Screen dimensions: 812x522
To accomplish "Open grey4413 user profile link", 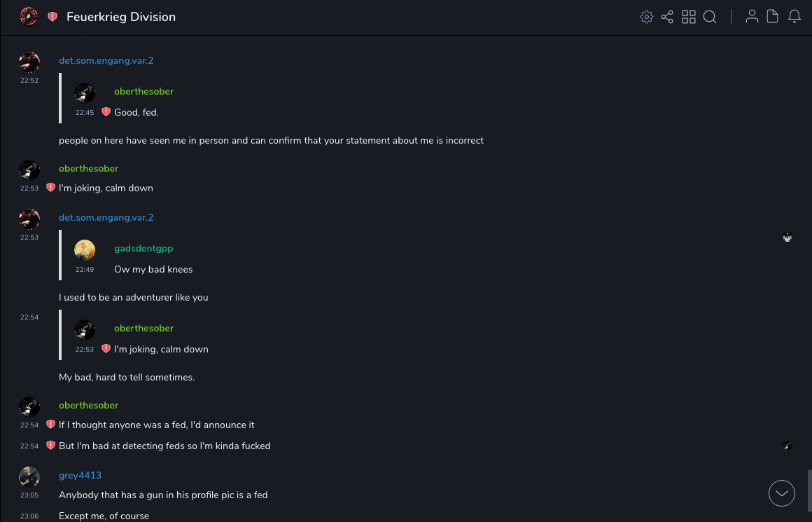I will 80,475.
